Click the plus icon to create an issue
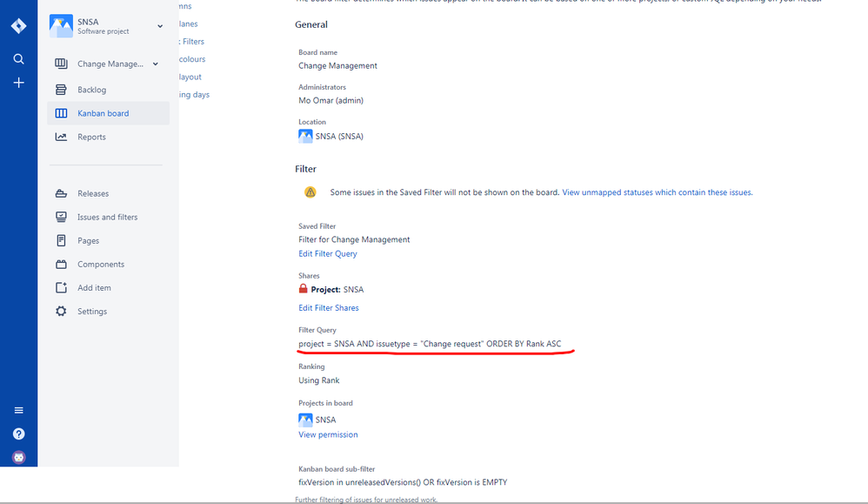 (x=18, y=83)
